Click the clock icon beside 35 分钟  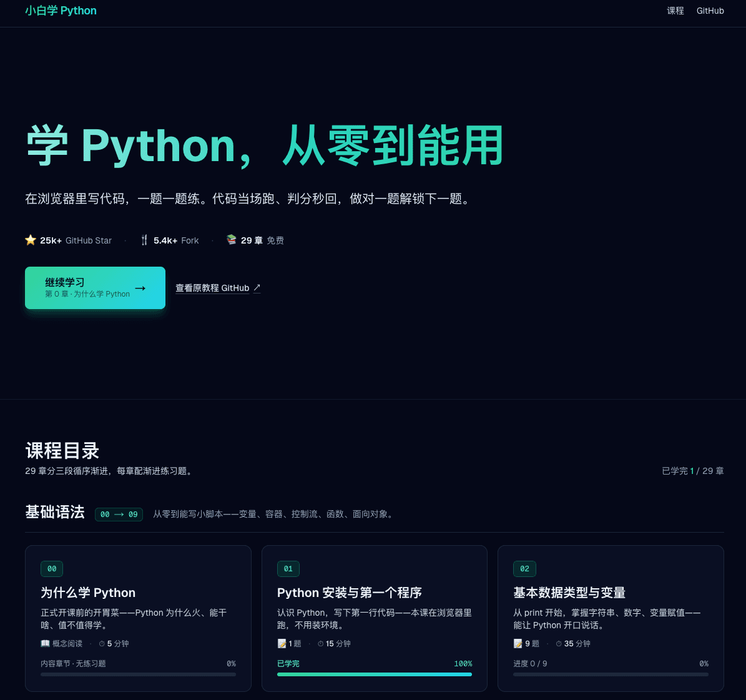(559, 643)
